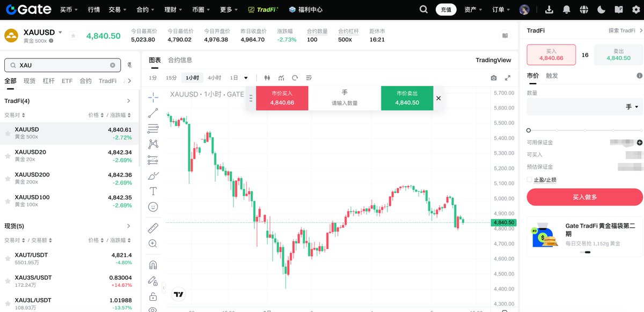Select the trend line drawing tool
Screen dimensions: 644x312
pyautogui.click(x=153, y=113)
